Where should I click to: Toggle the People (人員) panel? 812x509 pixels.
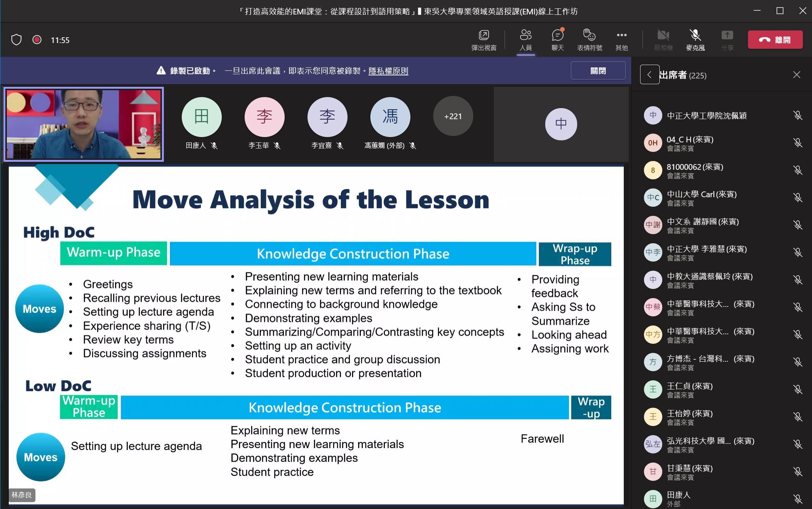tap(526, 40)
